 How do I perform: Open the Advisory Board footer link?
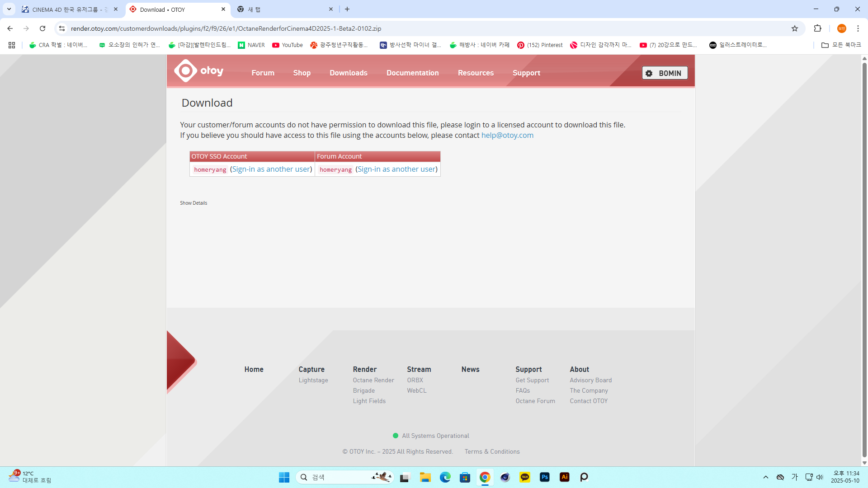point(590,380)
